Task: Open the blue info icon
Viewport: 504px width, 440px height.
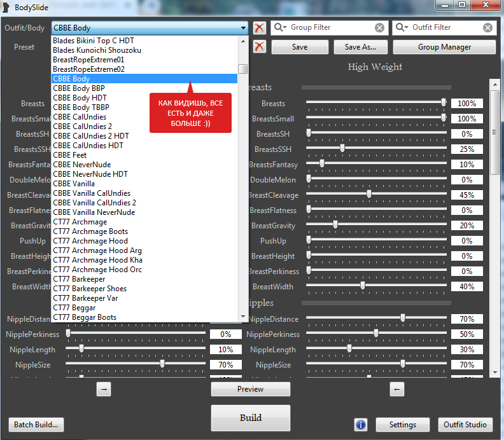Action: coord(361,424)
